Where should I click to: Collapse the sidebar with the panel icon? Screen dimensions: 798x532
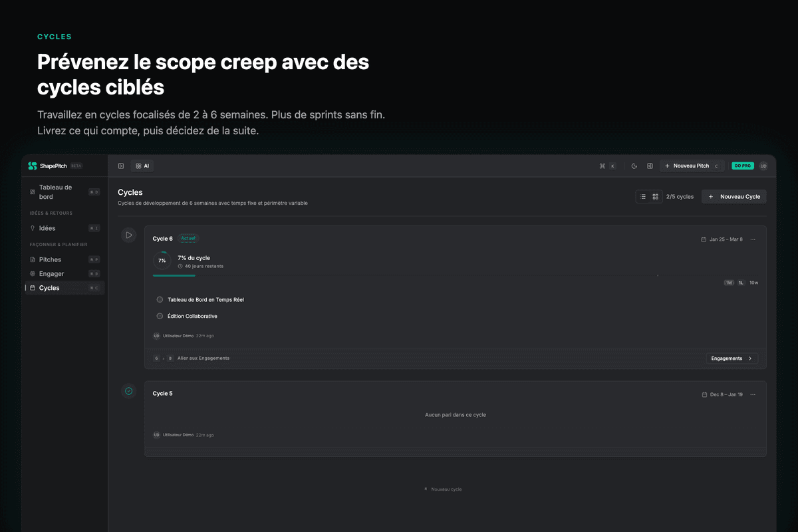[121, 166]
